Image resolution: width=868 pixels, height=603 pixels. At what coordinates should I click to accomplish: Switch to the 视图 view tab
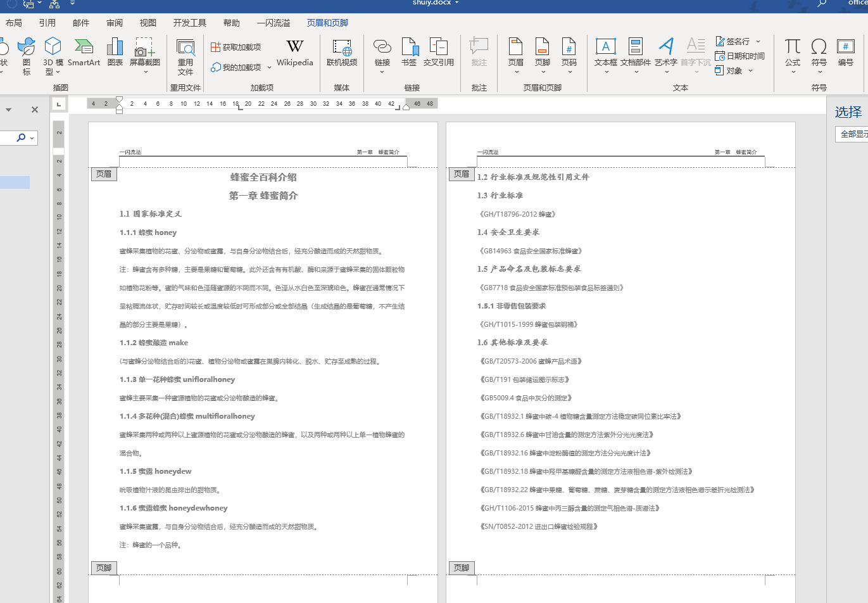pos(148,23)
